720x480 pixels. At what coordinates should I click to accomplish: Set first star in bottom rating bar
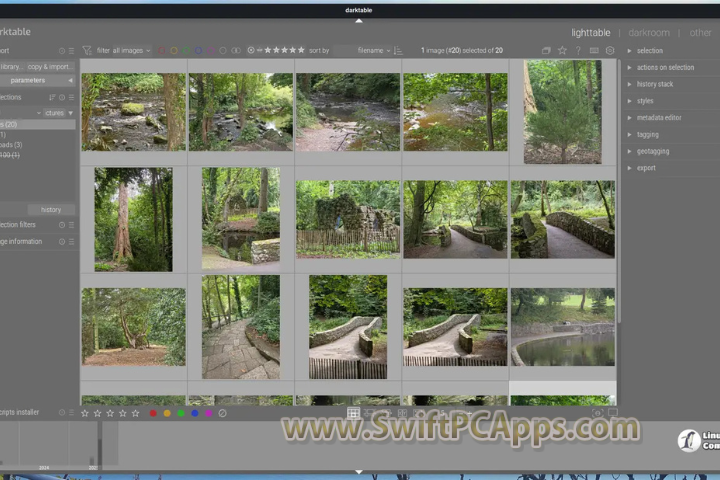84,413
